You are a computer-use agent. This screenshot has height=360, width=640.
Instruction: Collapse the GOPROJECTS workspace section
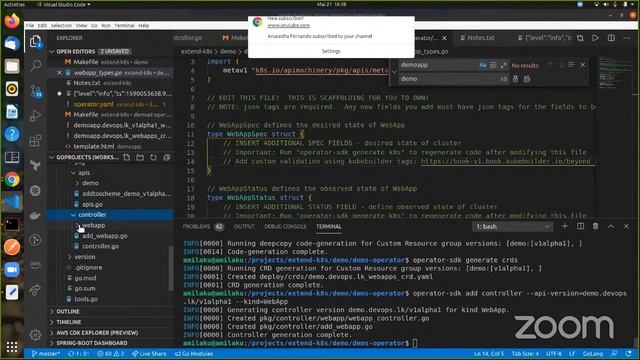(52, 157)
